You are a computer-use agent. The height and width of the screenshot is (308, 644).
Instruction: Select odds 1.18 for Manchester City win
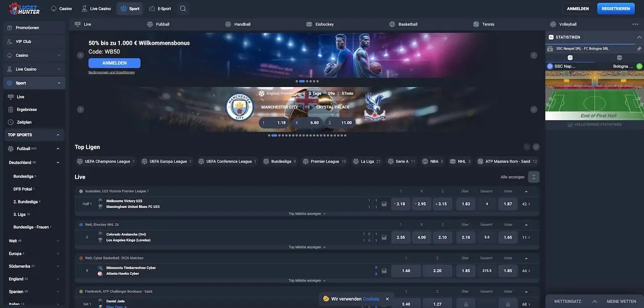(275, 123)
